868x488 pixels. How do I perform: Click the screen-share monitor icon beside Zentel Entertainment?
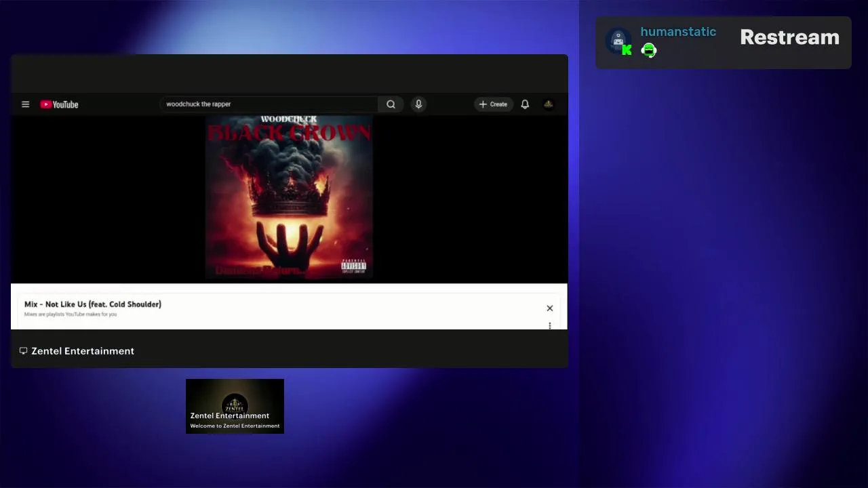point(23,351)
